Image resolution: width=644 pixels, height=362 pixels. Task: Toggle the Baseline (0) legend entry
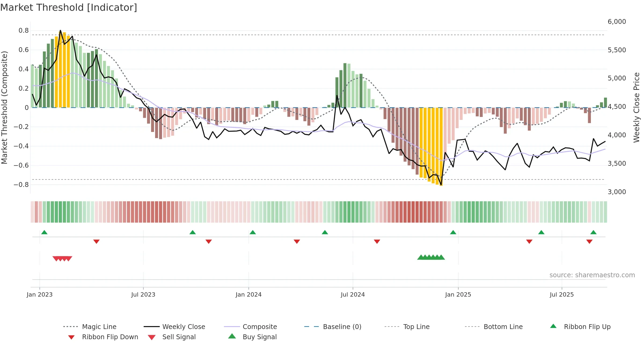(x=333, y=327)
